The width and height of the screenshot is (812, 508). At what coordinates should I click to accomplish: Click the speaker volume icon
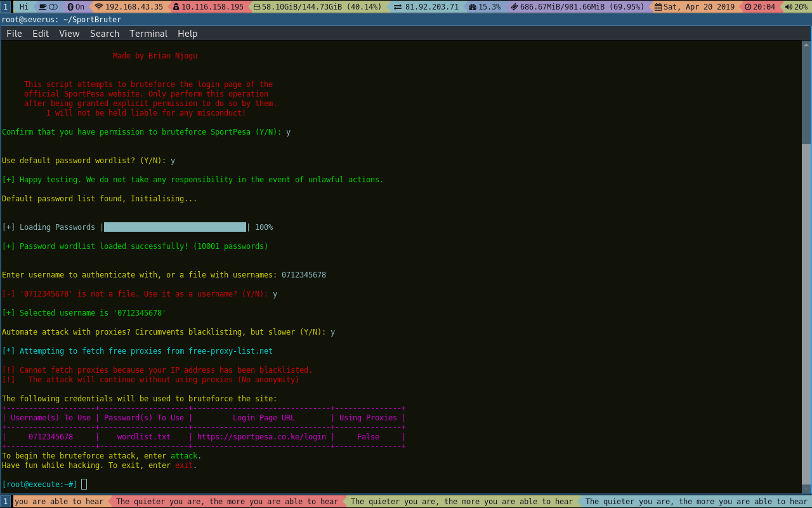point(789,6)
